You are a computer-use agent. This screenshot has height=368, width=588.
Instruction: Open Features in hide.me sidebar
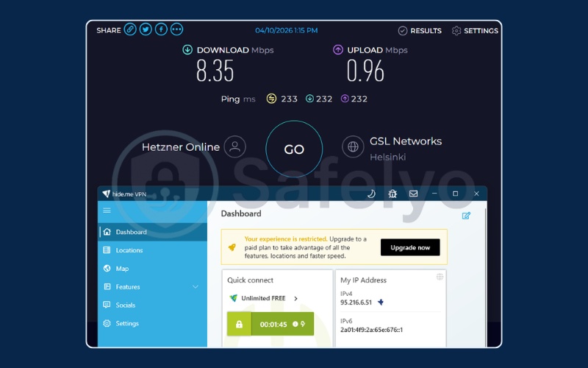[x=153, y=287]
